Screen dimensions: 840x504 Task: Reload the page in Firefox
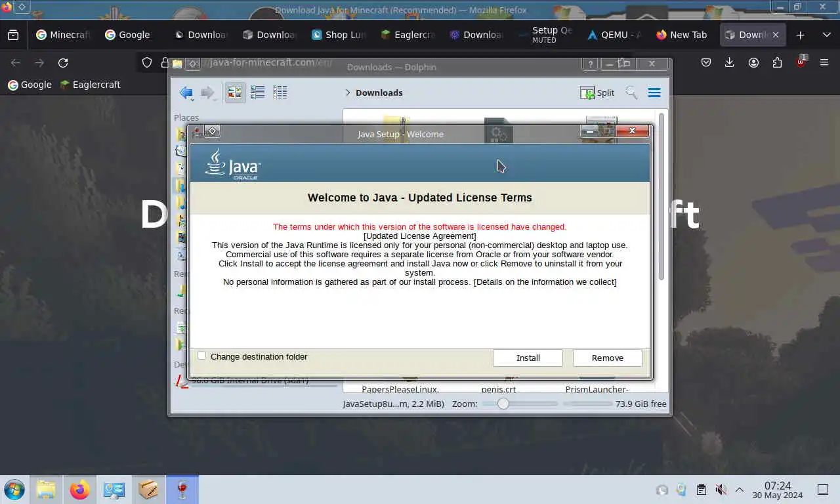point(63,62)
